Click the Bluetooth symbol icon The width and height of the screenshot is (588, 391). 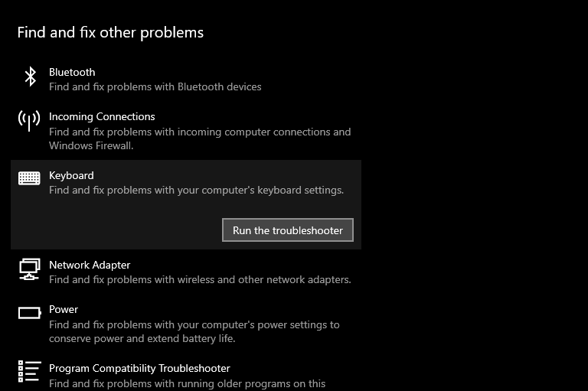(30, 77)
